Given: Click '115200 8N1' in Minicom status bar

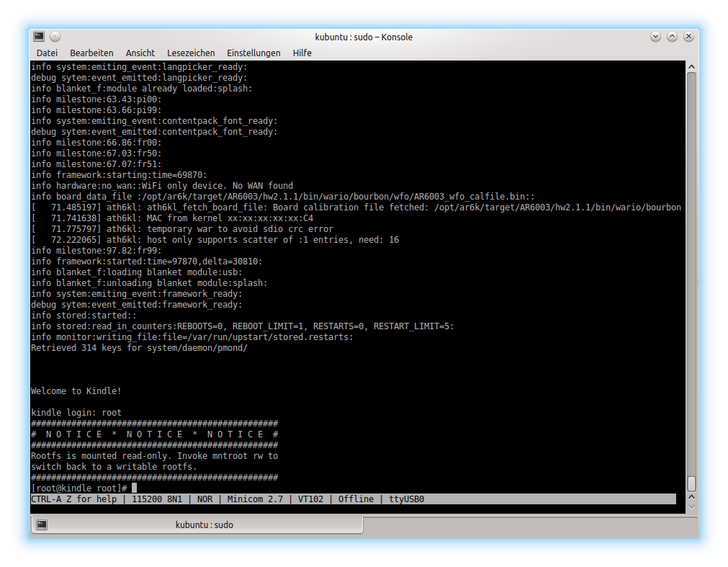Looking at the screenshot, I should (x=157, y=499).
